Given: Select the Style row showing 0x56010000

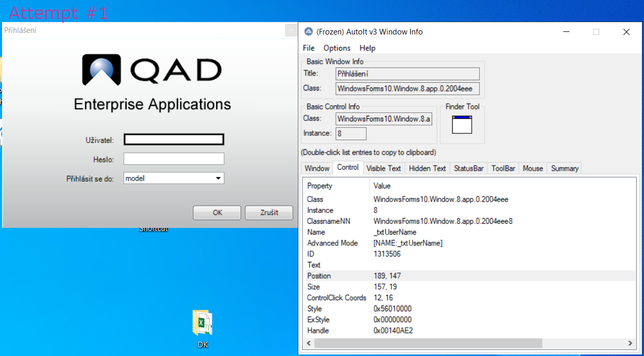Looking at the screenshot, I should 470,309.
